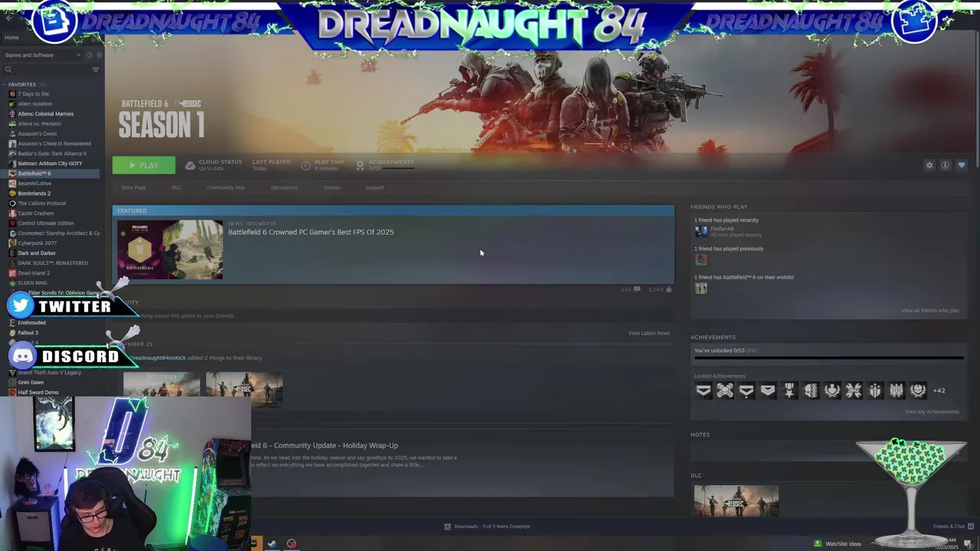Image resolution: width=980 pixels, height=551 pixels.
Task: Open View My Achievements link
Action: [x=932, y=412]
